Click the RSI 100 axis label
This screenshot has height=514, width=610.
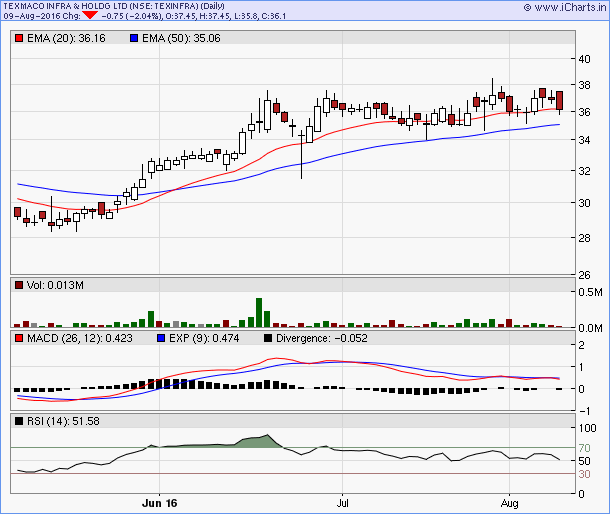pyautogui.click(x=587, y=428)
